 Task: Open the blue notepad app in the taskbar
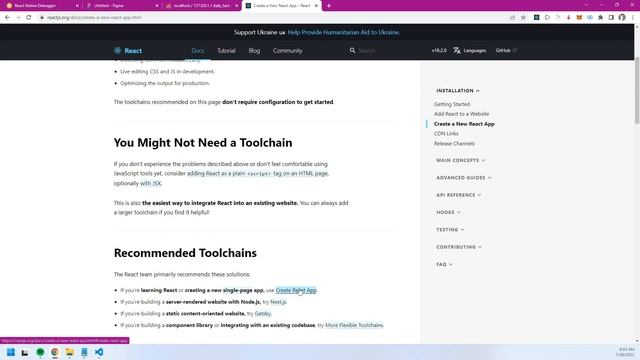[84, 352]
